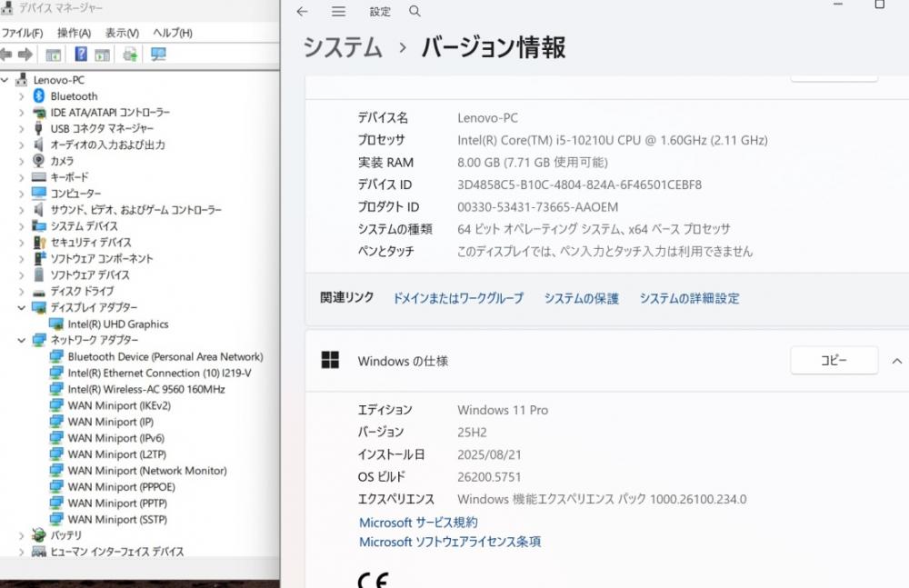Expand the サウンド、ビデオ、およびゲーム コントローラー category
This screenshot has height=588, width=909.
click(22, 210)
